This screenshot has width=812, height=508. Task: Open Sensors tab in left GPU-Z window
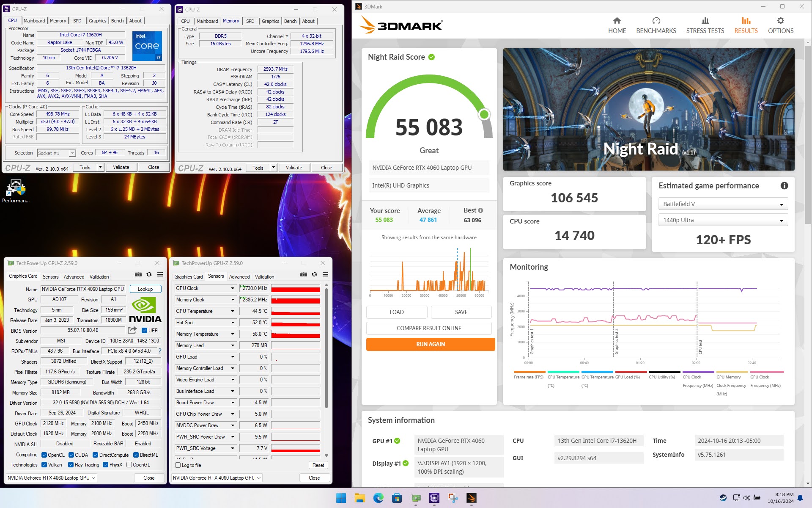point(50,277)
